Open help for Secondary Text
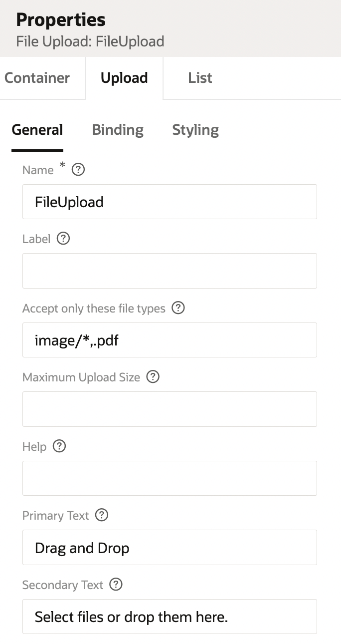Screen dimensions: 341x644 [115, 585]
